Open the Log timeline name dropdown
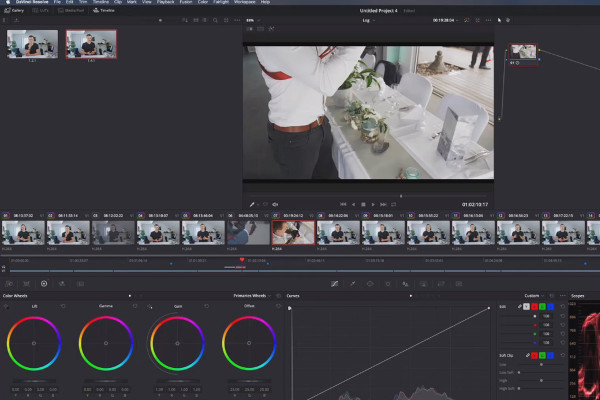Image resolution: width=600 pixels, height=400 pixels. [368, 20]
